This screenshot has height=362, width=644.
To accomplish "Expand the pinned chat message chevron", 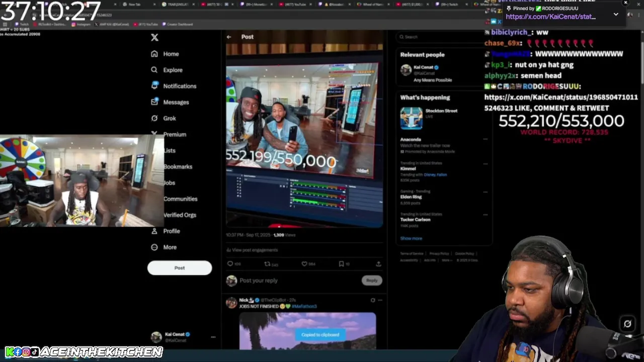I will point(616,15).
